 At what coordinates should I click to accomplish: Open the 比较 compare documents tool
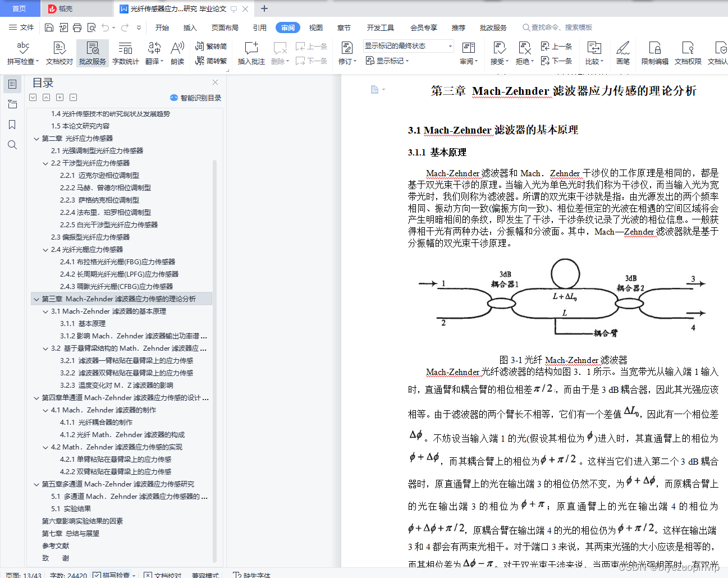click(594, 53)
